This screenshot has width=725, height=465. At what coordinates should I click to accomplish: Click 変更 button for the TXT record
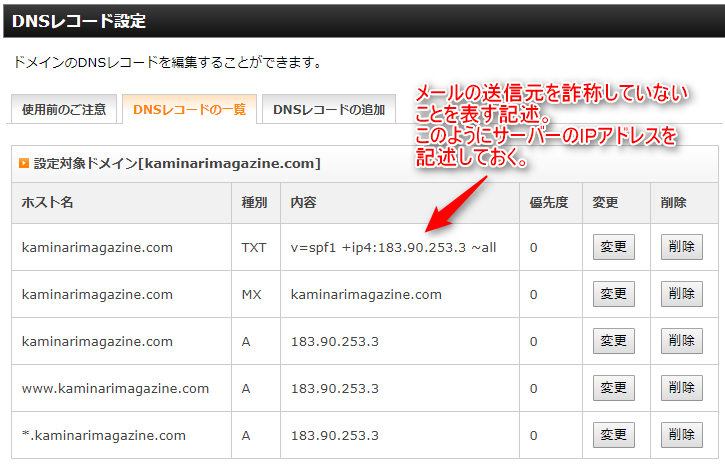[613, 247]
